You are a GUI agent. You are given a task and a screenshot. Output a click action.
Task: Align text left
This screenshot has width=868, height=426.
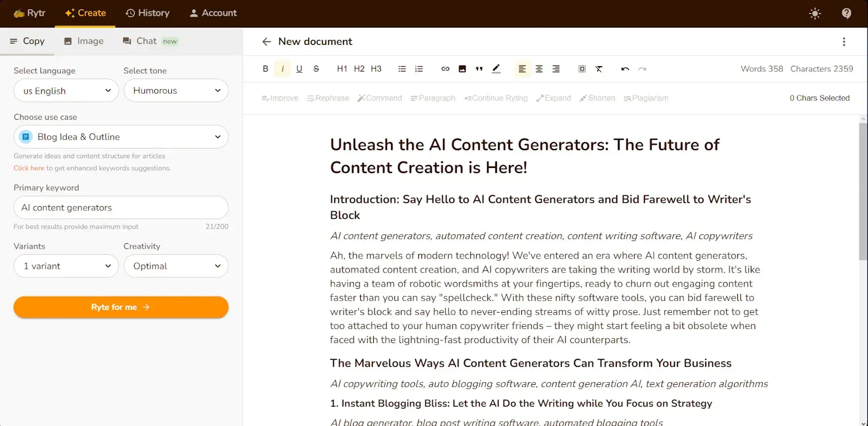pyautogui.click(x=522, y=69)
